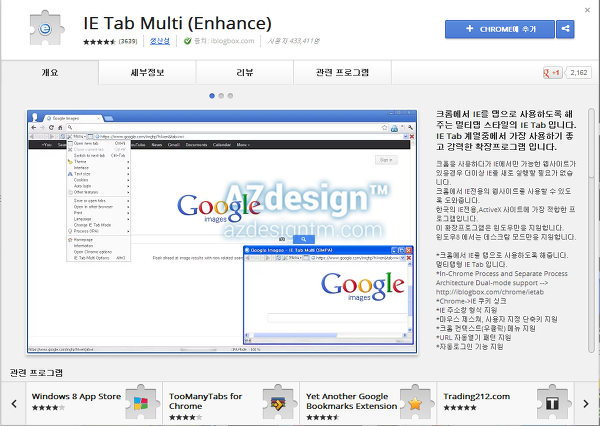
Task: Show previous related programs with left arrow
Action: click(14, 403)
